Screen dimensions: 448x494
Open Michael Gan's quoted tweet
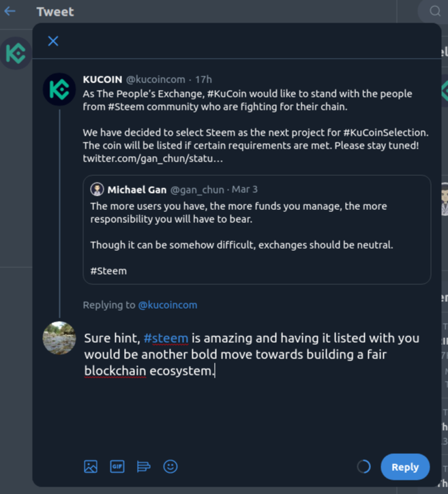click(x=257, y=232)
